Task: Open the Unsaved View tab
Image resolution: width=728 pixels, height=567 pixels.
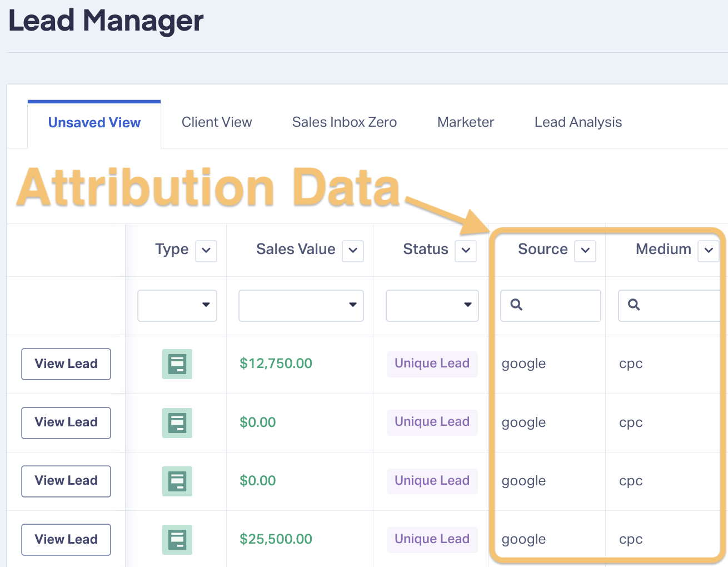Action: pyautogui.click(x=94, y=123)
